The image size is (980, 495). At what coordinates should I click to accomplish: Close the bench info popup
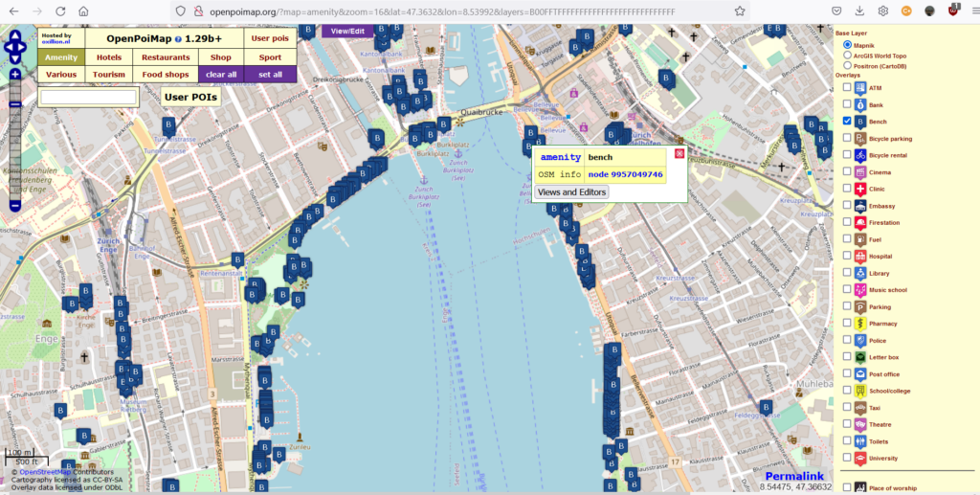[x=679, y=154]
